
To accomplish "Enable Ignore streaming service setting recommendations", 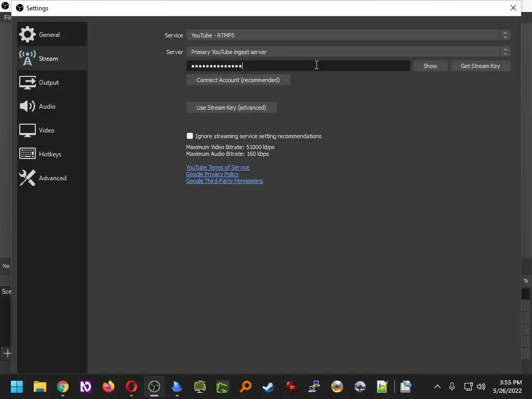I will (190, 136).
